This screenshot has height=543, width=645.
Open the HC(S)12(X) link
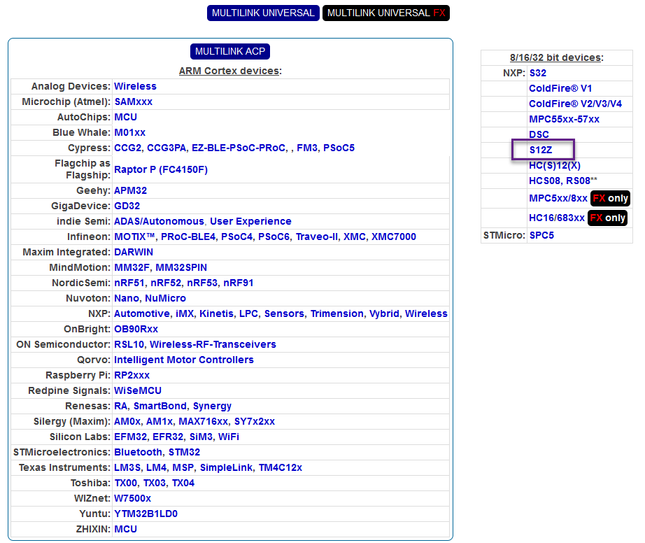tap(555, 165)
